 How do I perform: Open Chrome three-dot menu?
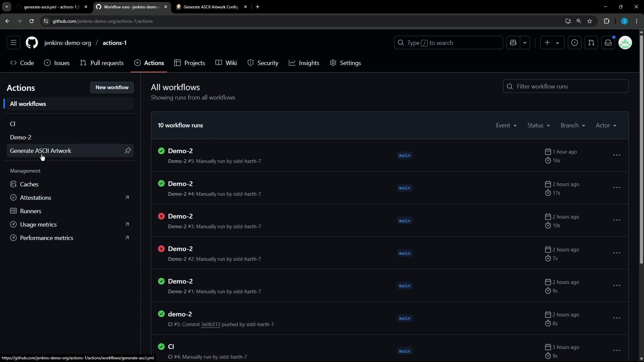click(637, 21)
